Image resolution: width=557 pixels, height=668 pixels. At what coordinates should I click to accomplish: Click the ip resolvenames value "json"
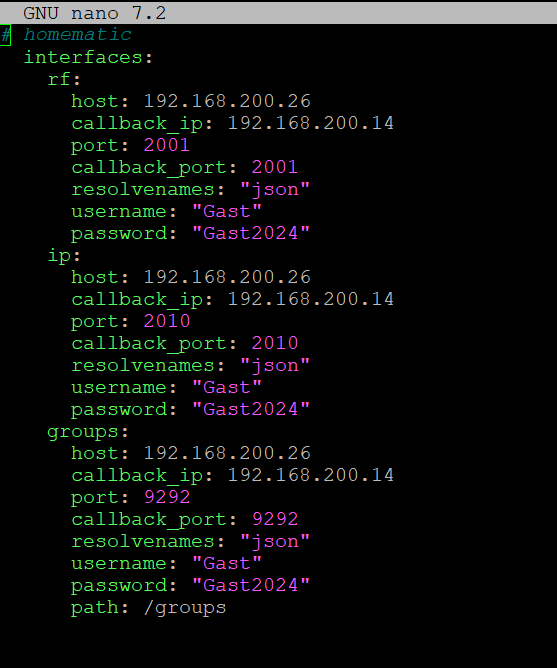click(275, 366)
